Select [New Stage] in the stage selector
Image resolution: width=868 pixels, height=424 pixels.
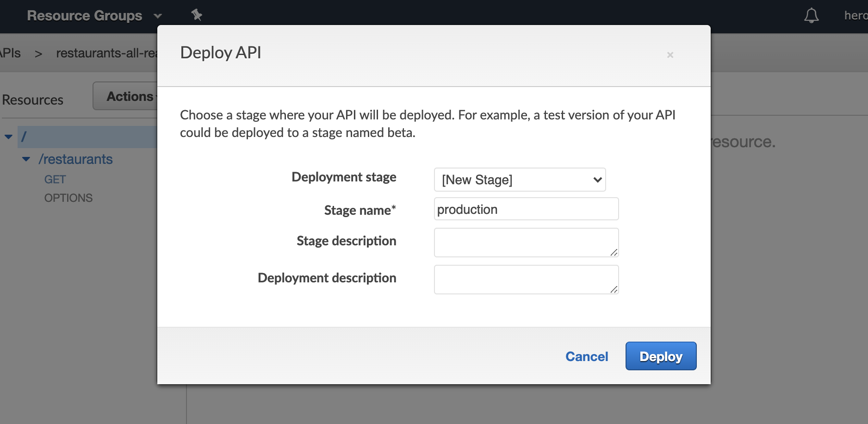point(519,180)
